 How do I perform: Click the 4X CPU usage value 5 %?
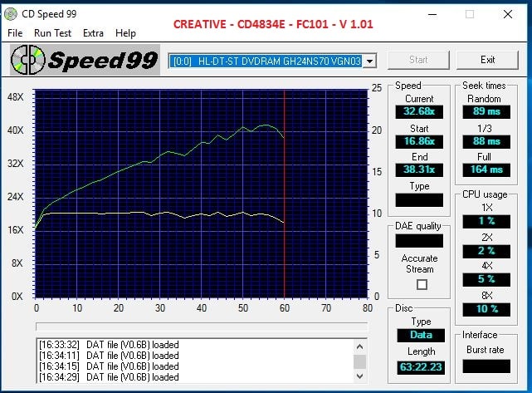(486, 279)
